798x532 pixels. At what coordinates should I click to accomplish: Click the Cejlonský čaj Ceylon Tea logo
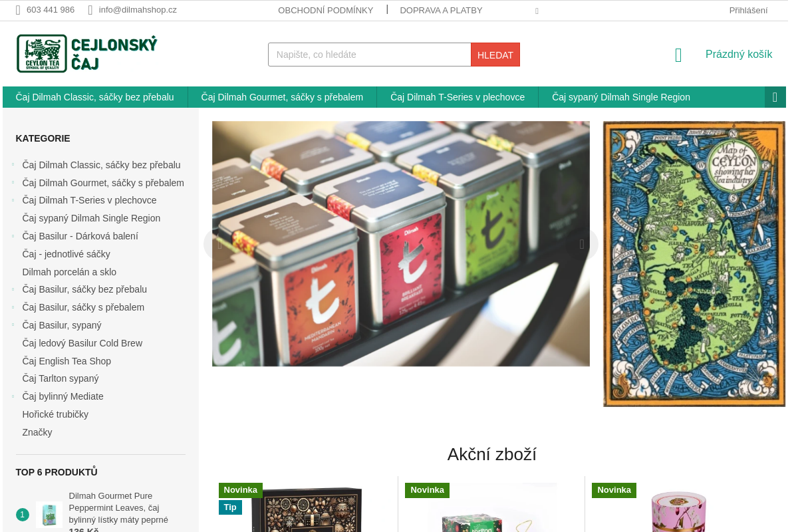(x=87, y=53)
